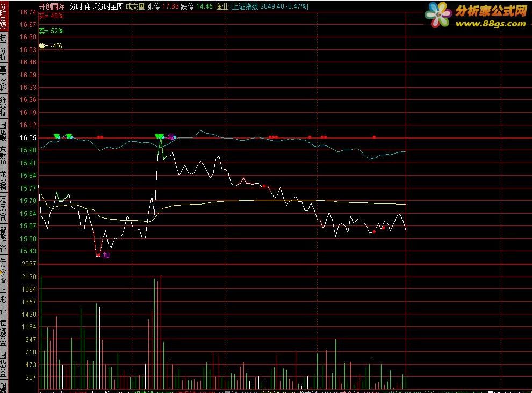532x393 pixels.
Task: Switch to the 东财10 sidebar tab
Action: (x=3, y=156)
